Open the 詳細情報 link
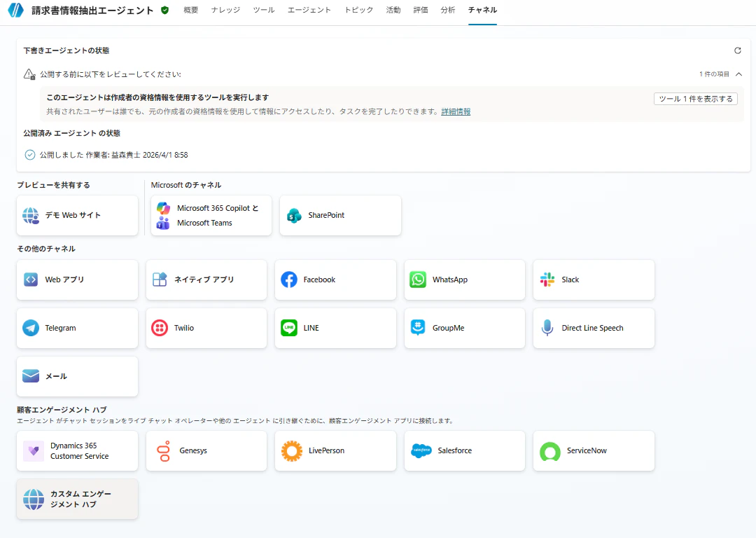The image size is (756, 538). click(x=456, y=111)
